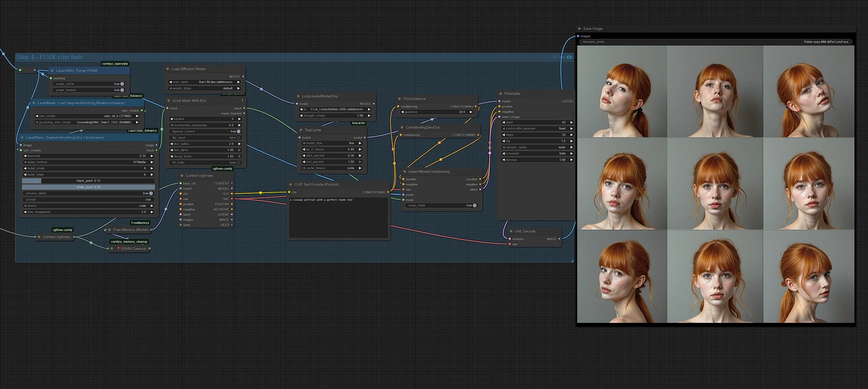Increase blur_radius with right arrow
Screen dimensions: 868x389
tap(239, 144)
